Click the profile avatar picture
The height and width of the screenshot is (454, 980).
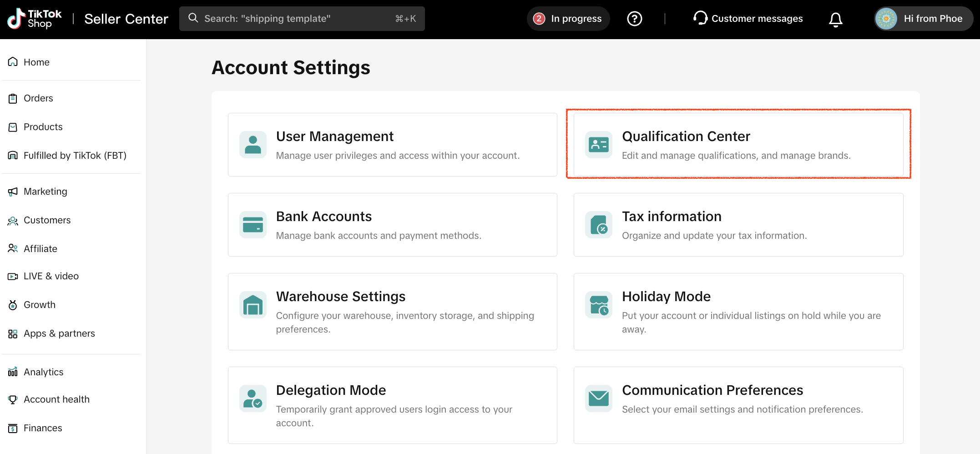(886, 19)
